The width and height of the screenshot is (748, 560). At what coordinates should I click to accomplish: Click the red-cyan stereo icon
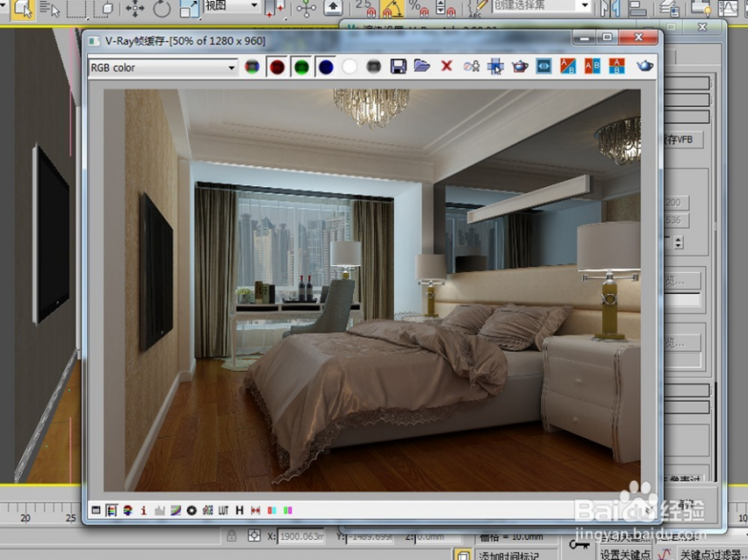pyautogui.click(x=271, y=510)
